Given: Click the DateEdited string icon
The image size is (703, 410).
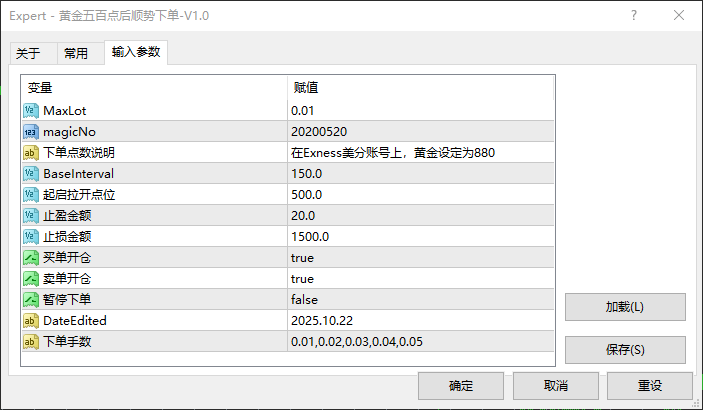Looking at the screenshot, I should (30, 320).
